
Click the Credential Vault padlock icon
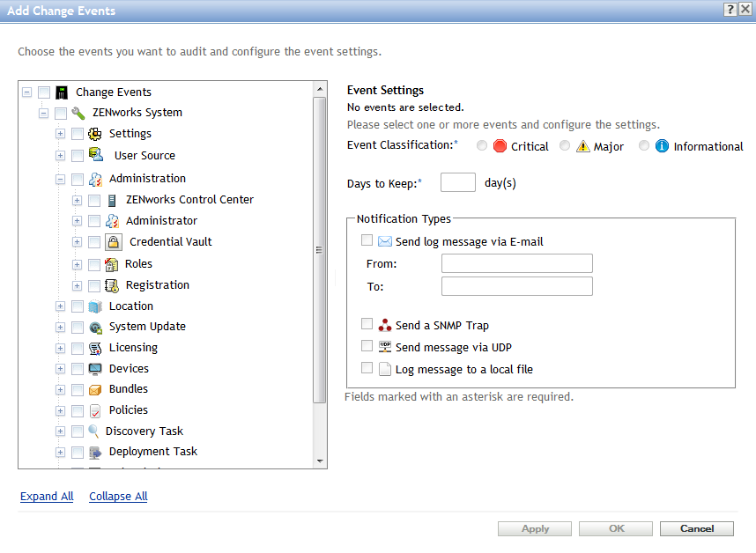pyautogui.click(x=113, y=242)
